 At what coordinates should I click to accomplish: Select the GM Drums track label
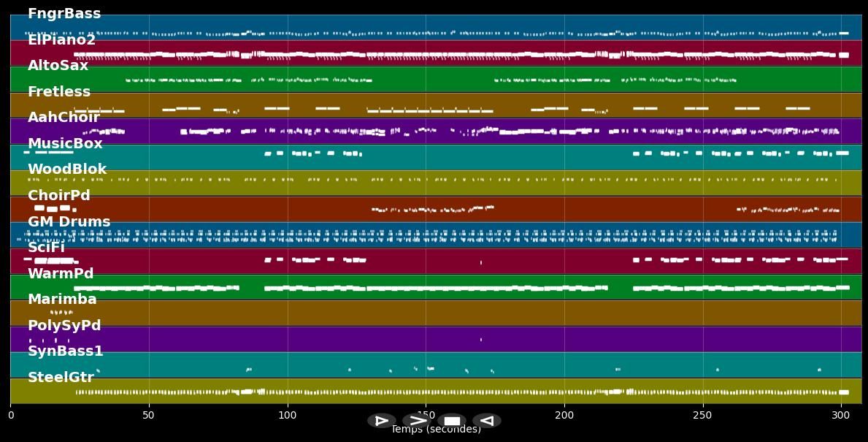[x=69, y=222]
